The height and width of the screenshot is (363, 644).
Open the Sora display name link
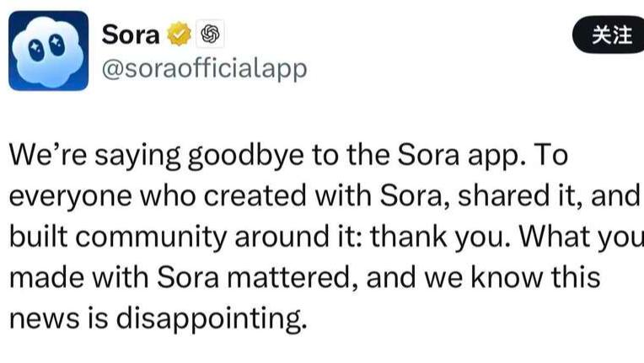tap(131, 35)
